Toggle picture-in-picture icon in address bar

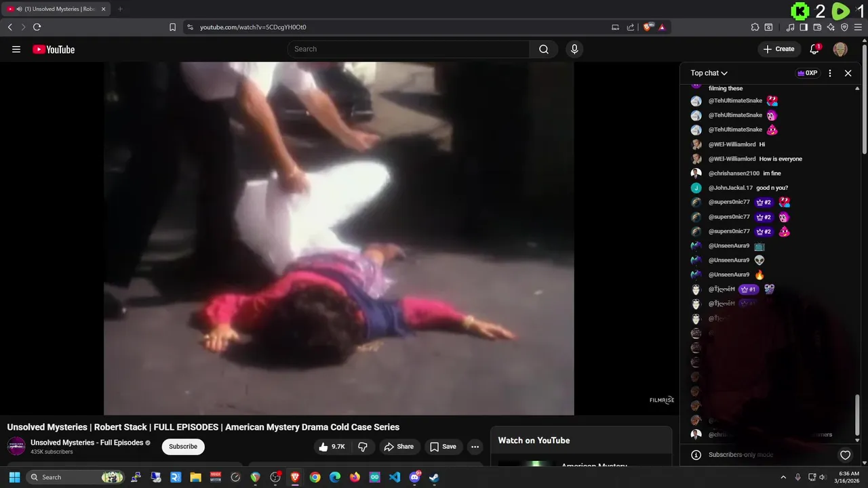pyautogui.click(x=615, y=27)
